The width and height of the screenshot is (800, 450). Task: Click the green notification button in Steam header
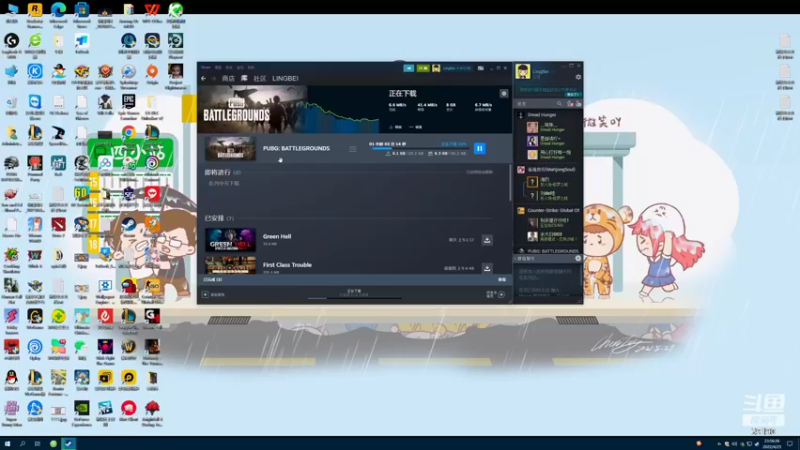(x=423, y=68)
